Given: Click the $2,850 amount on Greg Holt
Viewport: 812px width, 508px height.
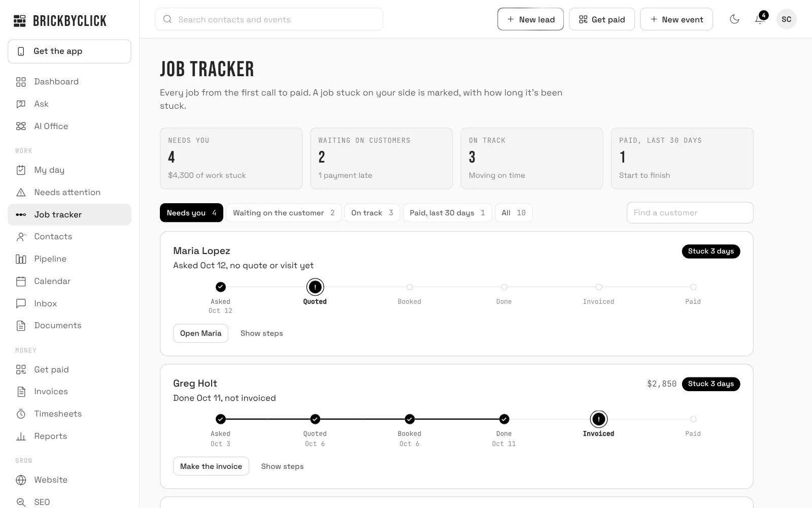Looking at the screenshot, I should click(662, 384).
